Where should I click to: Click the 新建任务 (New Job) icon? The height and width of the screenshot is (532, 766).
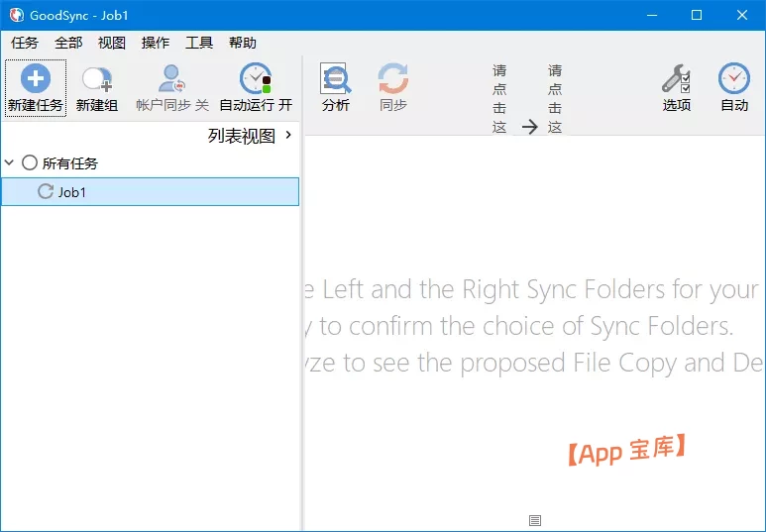(x=36, y=79)
